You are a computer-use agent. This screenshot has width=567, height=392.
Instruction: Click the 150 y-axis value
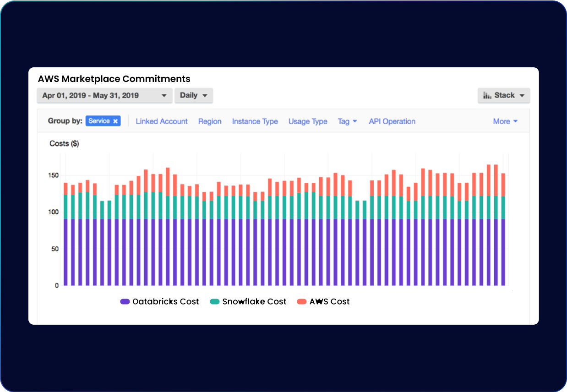coord(54,175)
